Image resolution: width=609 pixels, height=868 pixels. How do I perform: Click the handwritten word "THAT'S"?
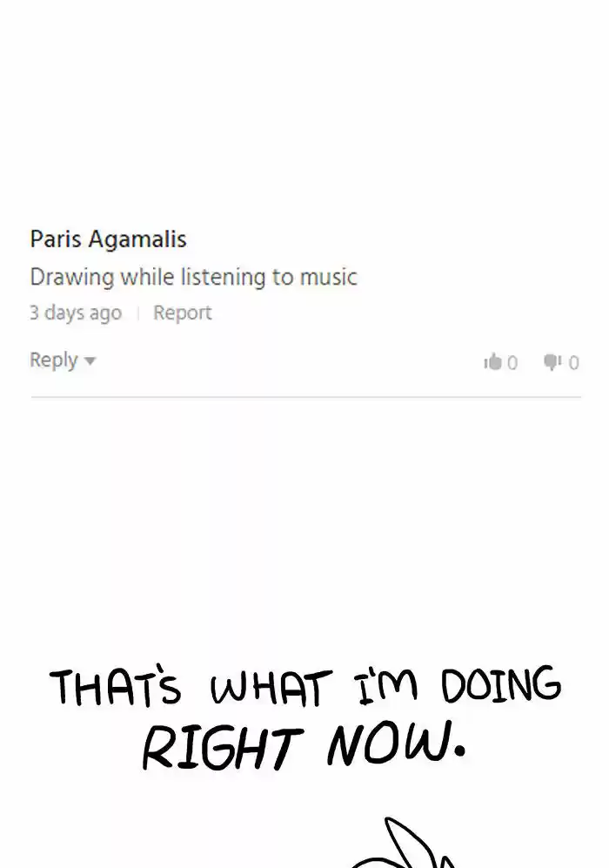[x=116, y=685]
